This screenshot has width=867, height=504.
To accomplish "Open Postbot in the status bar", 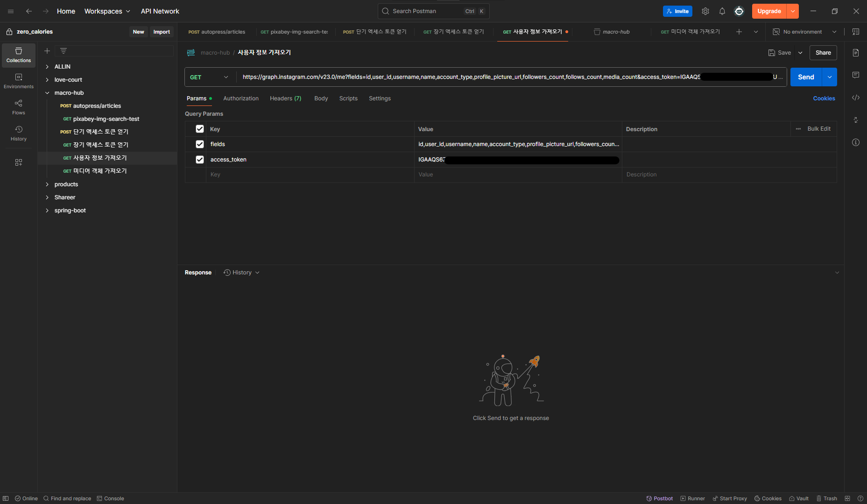I will 659,498.
